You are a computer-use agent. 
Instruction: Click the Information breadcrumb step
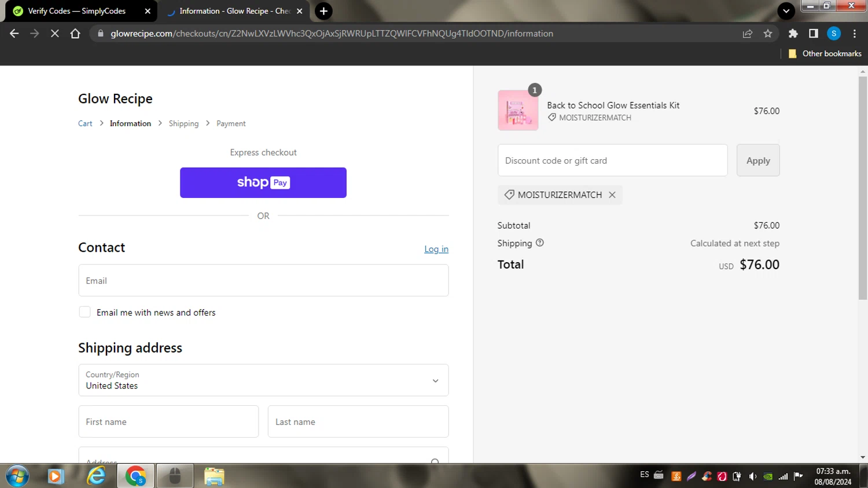click(130, 123)
